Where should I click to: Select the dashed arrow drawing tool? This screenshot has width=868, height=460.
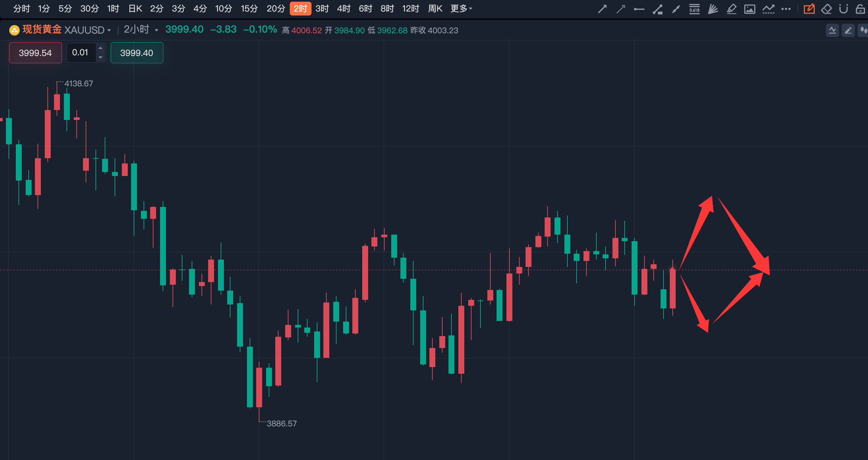620,9
